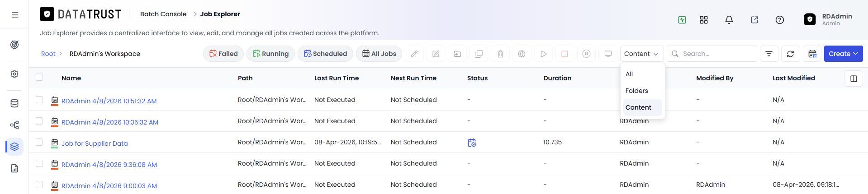Click the Search input field
This screenshot has height=194, width=868.
coord(711,54)
